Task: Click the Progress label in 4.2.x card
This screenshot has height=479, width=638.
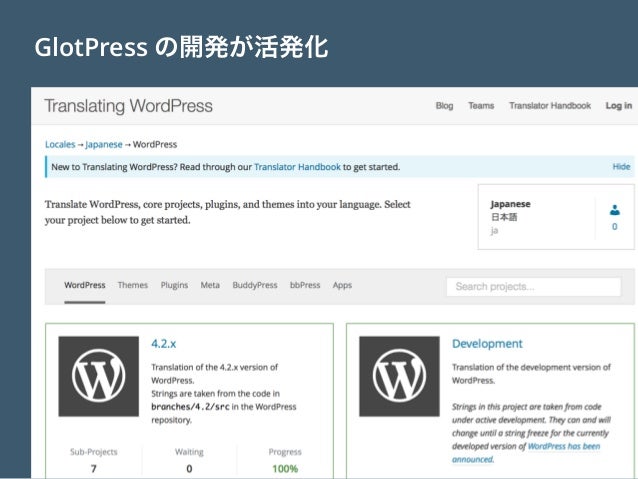Action: click(x=285, y=452)
